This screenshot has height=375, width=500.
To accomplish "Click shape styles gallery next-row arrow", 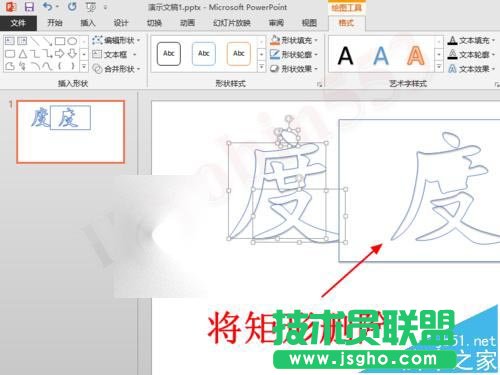I will coord(262,54).
